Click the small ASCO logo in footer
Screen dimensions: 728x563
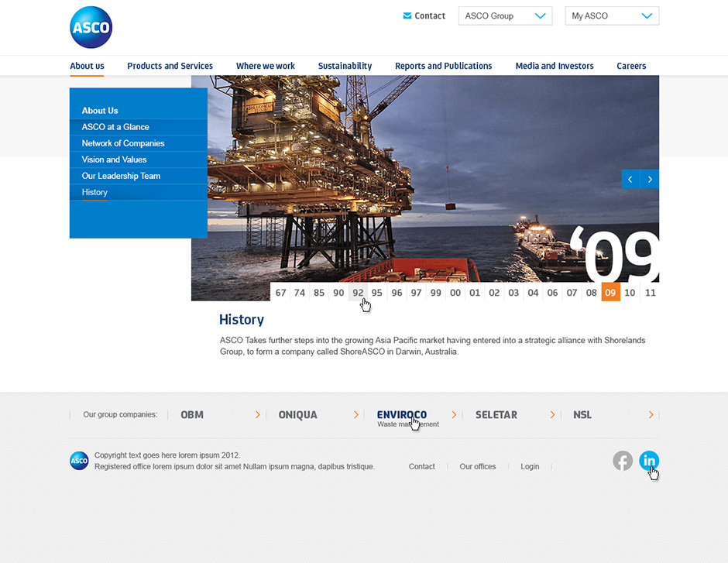[x=79, y=461]
